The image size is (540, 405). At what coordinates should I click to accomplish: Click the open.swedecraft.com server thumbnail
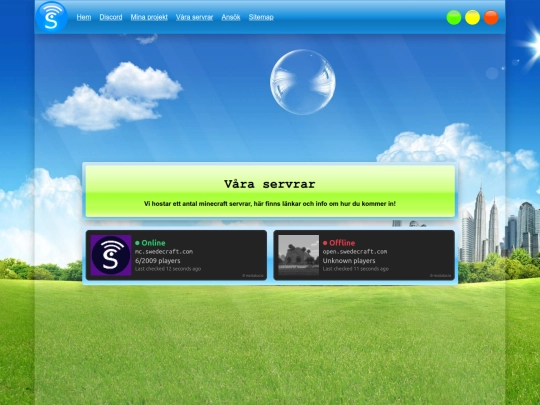coord(299,255)
